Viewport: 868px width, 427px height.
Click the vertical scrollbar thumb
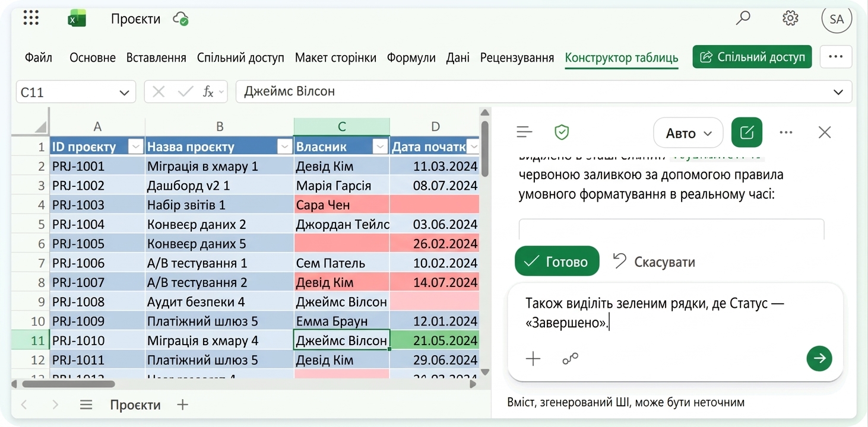(x=484, y=149)
